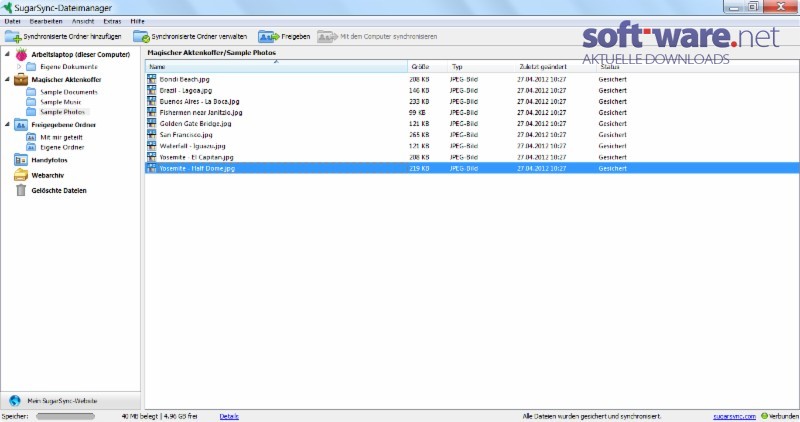Click the raspberry Arbeitslaptop computer icon
Screen dimensions: 800x422
pyautogui.click(x=21, y=54)
